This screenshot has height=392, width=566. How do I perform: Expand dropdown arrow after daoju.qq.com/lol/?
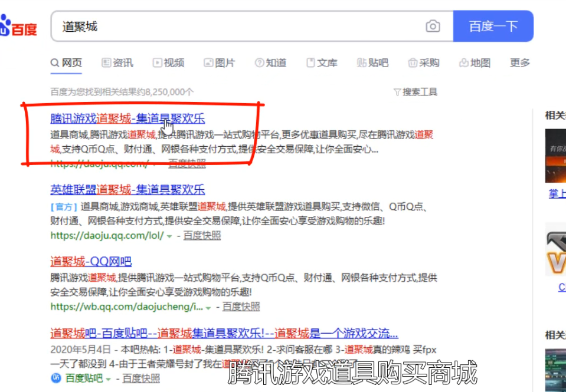(169, 236)
